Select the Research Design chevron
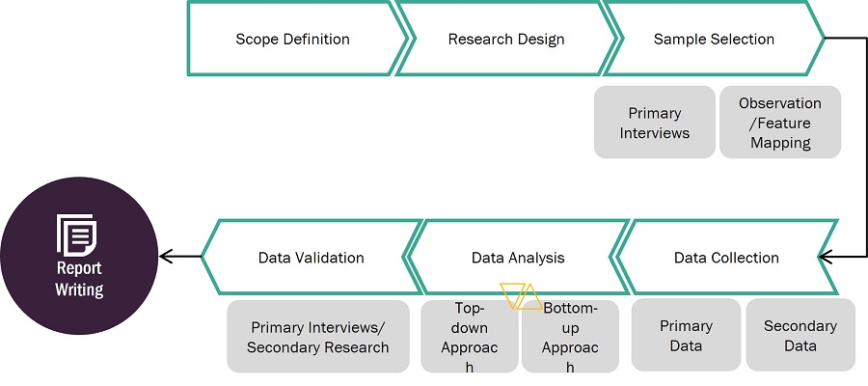Screen dimensions: 868x386 point(506,40)
